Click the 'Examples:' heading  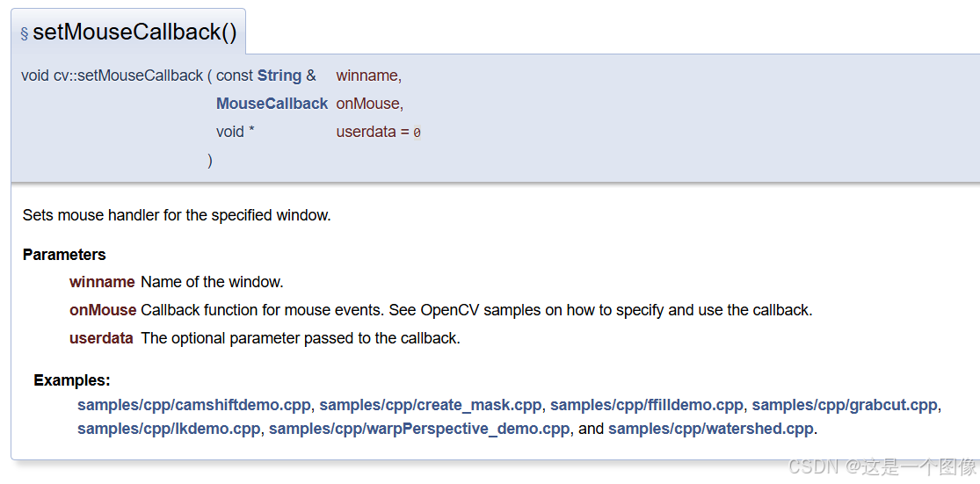pos(72,380)
